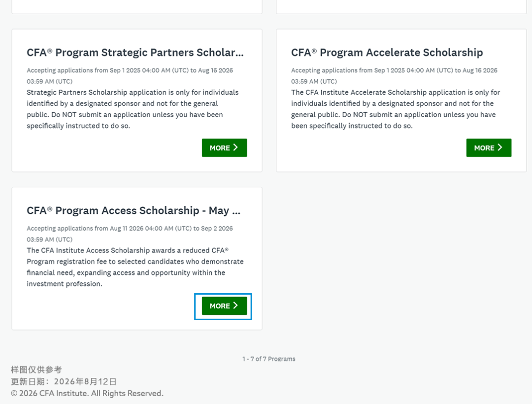Viewport: 532px width, 404px height.
Task: Open MORE for Accelerate Scholarship
Action: pos(489,147)
